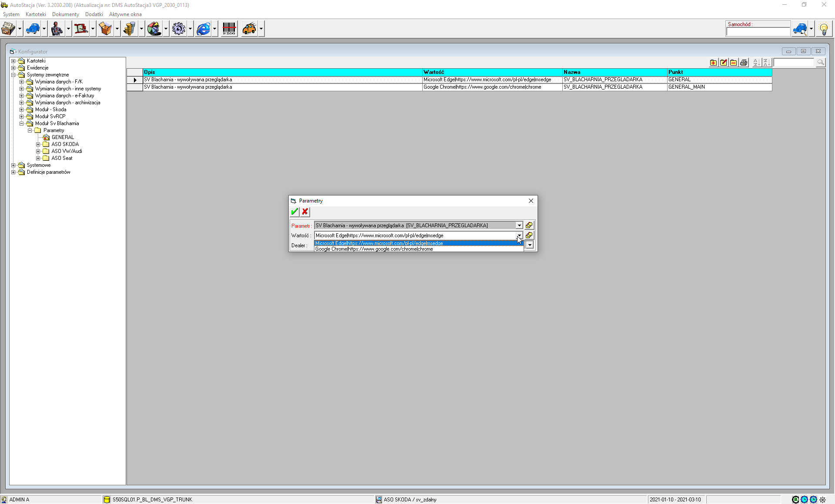Viewport: 835px width, 504px height.
Task: Open the gear settings toolbar icon
Action: (178, 29)
